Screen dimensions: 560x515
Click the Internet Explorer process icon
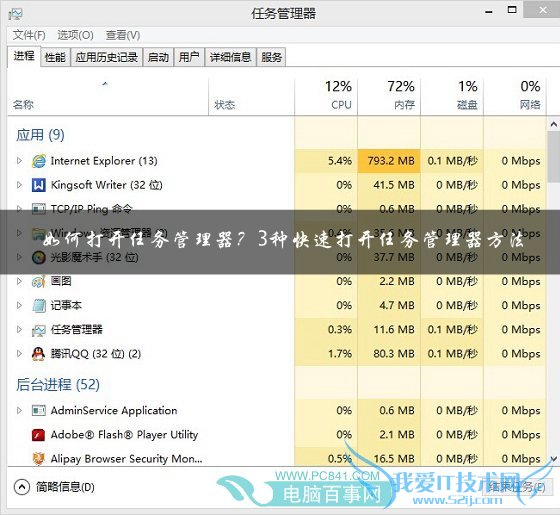(x=39, y=161)
